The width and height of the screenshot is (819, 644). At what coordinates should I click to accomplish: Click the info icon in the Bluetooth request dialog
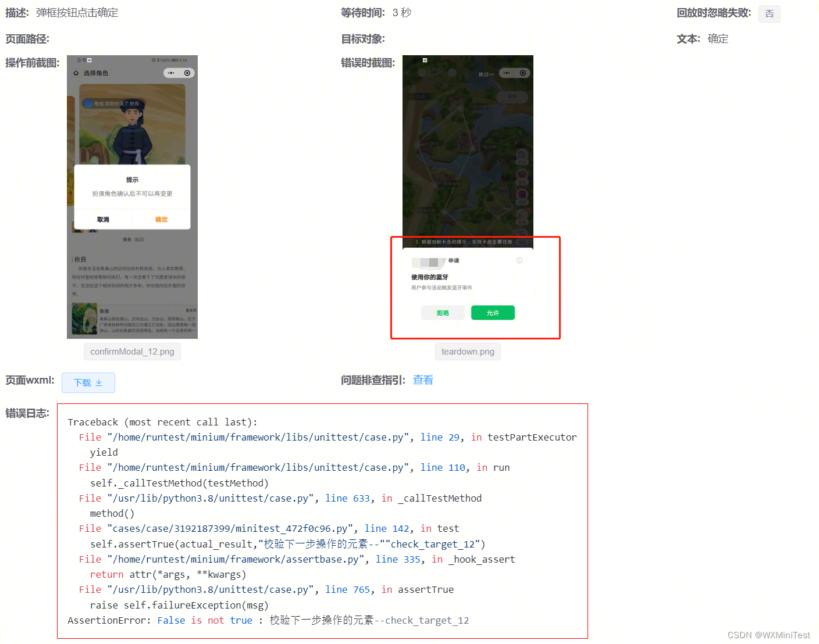click(x=519, y=260)
